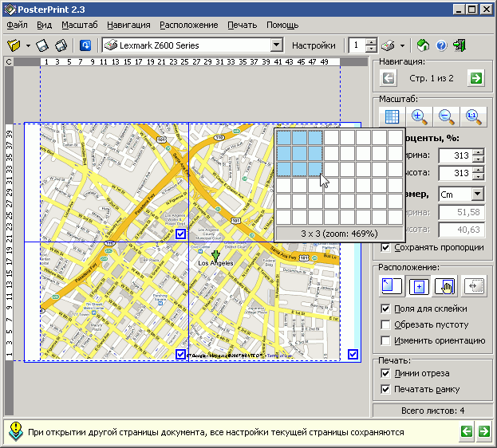497x448 pixels.
Task: Click the C ruler corner button
Action: [x=9, y=62]
